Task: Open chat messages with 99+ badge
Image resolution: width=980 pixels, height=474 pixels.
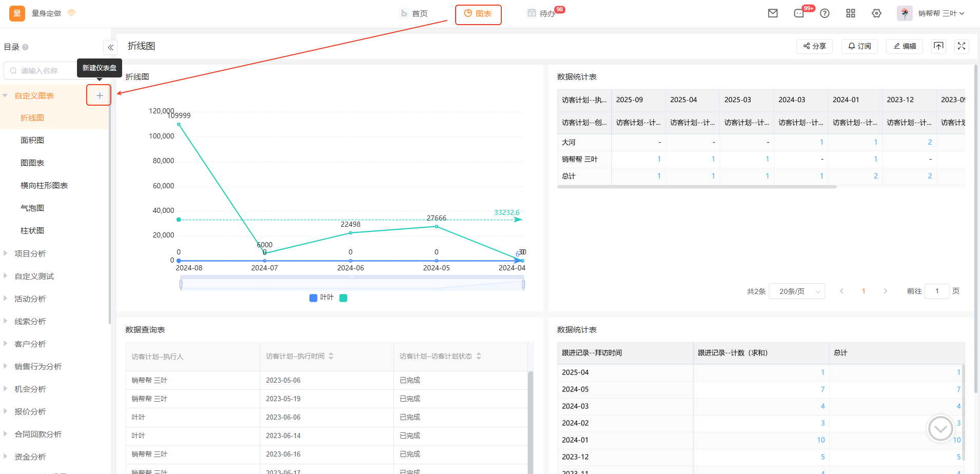Action: click(799, 13)
